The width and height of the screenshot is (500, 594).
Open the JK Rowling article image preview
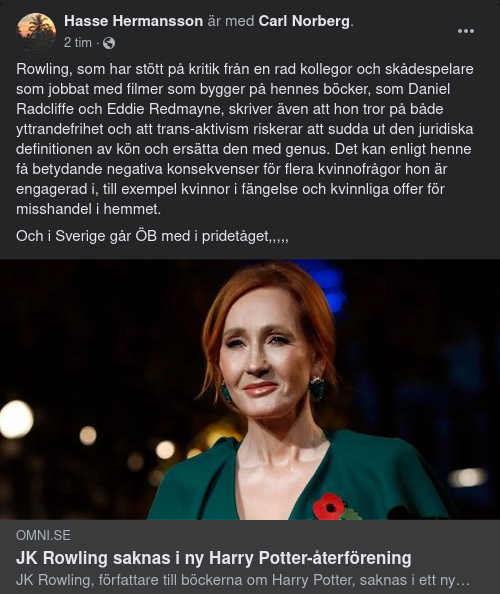[x=250, y=389]
